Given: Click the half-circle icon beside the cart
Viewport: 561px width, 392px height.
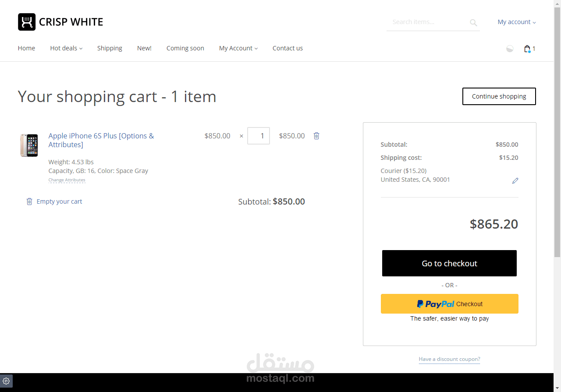Looking at the screenshot, I should pos(510,49).
